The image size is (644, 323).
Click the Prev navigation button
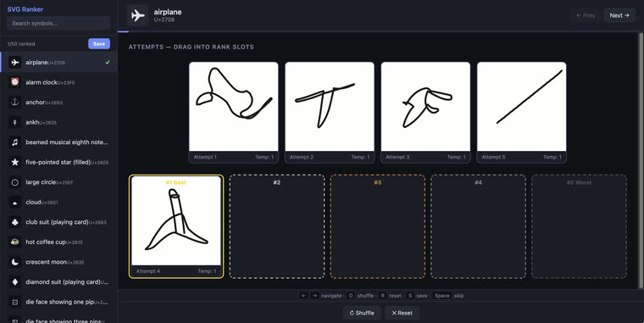pos(586,15)
